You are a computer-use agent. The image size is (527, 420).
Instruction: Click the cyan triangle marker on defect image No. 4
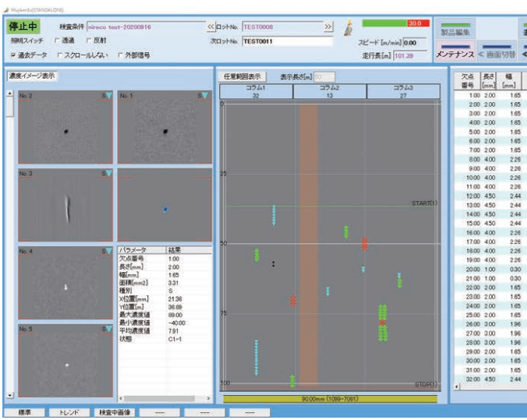point(108,250)
